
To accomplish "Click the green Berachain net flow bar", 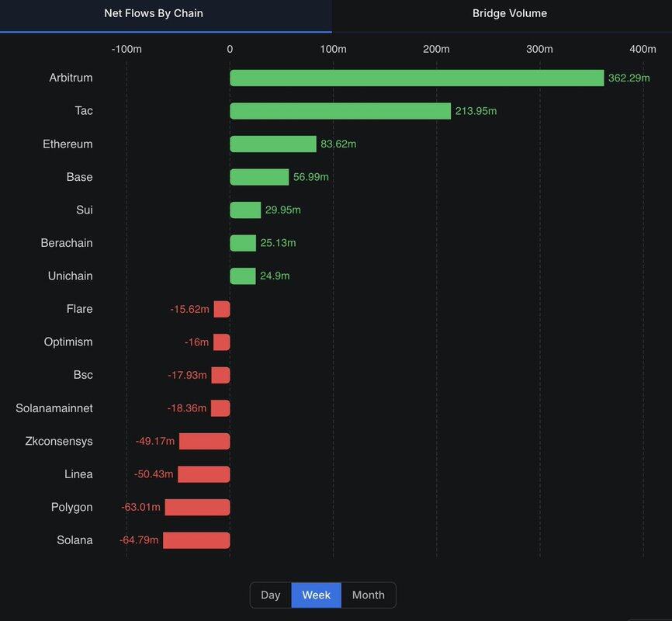I will pyautogui.click(x=243, y=243).
